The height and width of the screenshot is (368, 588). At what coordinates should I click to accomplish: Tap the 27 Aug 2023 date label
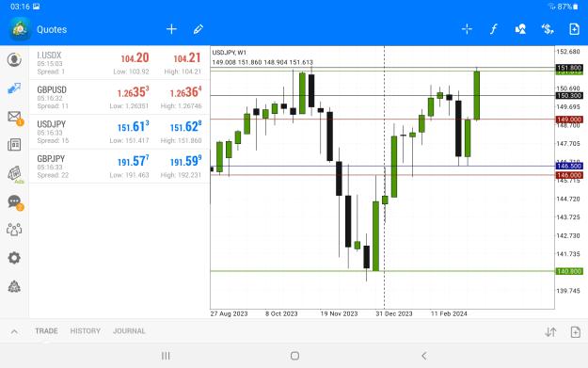(x=230, y=313)
